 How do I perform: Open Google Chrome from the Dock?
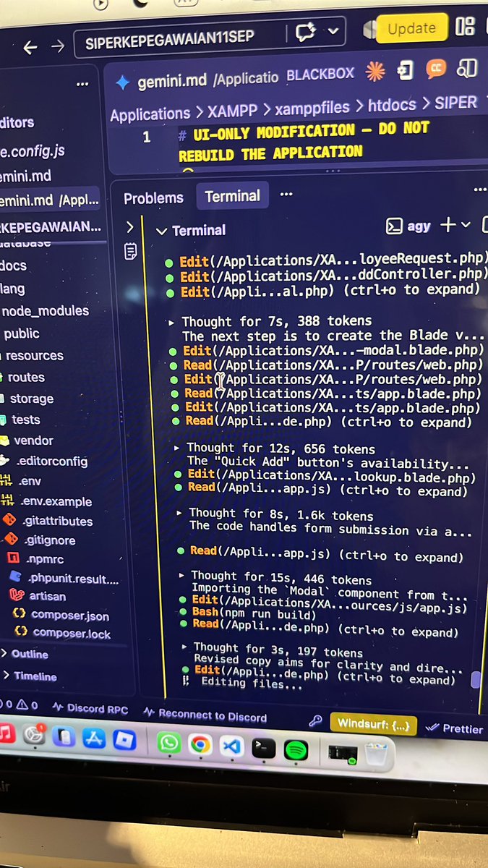(x=200, y=745)
